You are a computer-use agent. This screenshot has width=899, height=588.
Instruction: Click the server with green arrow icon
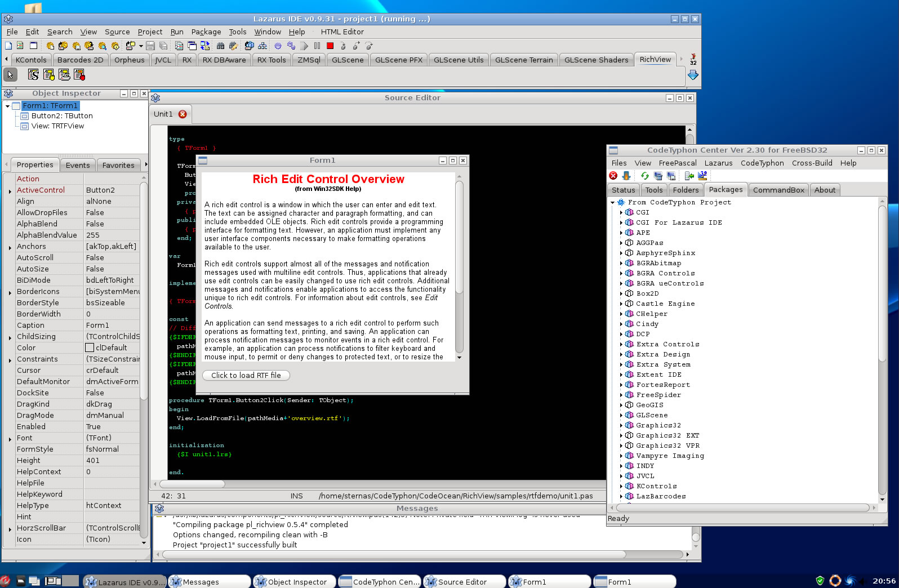pos(689,176)
